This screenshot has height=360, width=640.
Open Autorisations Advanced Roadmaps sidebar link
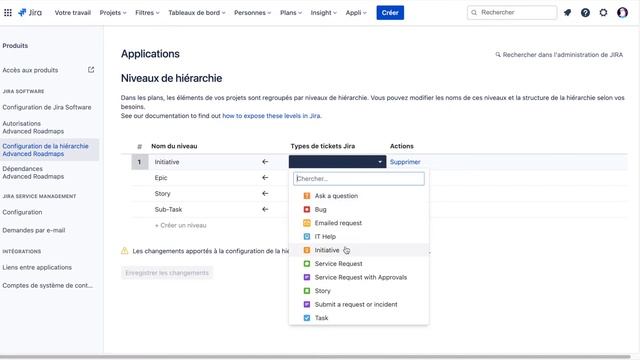33,127
